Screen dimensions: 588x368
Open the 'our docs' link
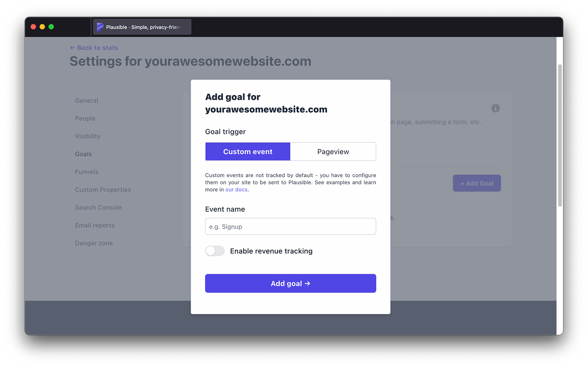click(x=236, y=190)
